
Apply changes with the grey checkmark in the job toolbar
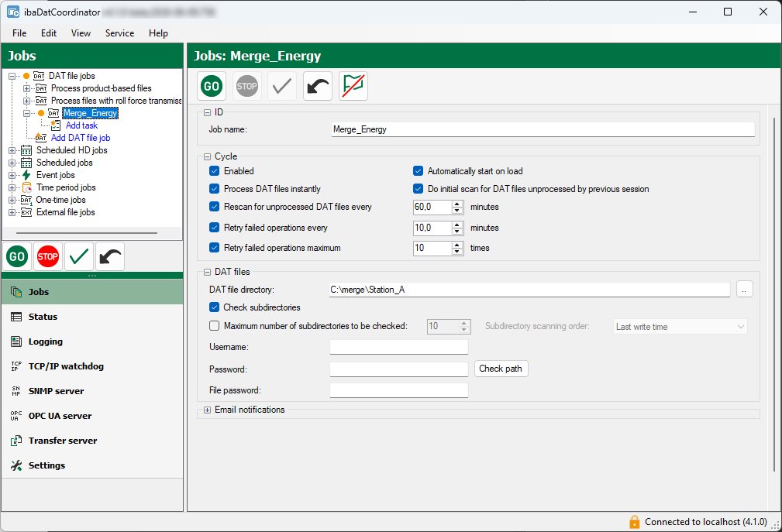tap(282, 86)
